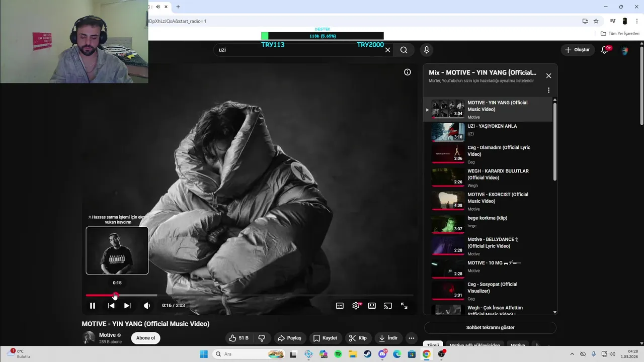Viewport: 644px width, 362px height.
Task: Select current MOTIVE - YIN YANG playlist item
Action: [488, 109]
